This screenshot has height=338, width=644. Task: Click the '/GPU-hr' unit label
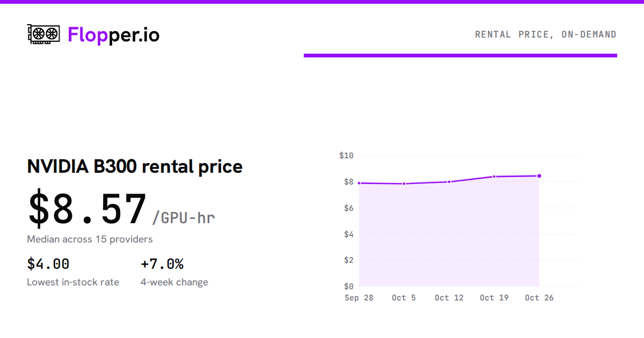click(x=184, y=217)
